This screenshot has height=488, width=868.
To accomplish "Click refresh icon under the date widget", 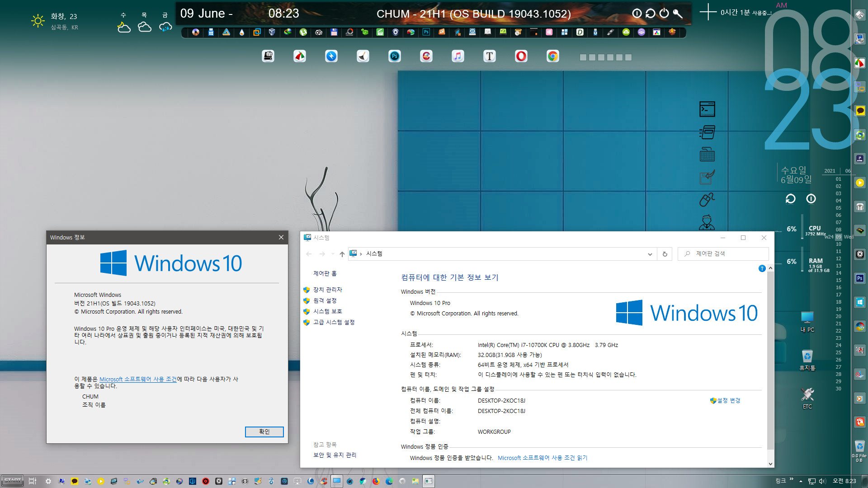I will pyautogui.click(x=790, y=199).
